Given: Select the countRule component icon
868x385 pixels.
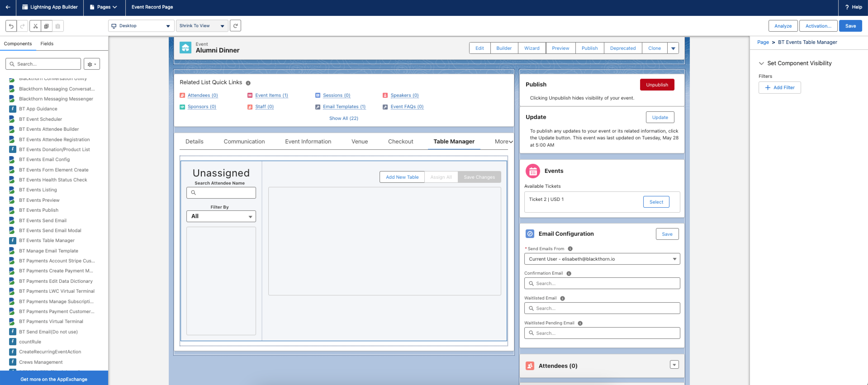Looking at the screenshot, I should point(13,342).
